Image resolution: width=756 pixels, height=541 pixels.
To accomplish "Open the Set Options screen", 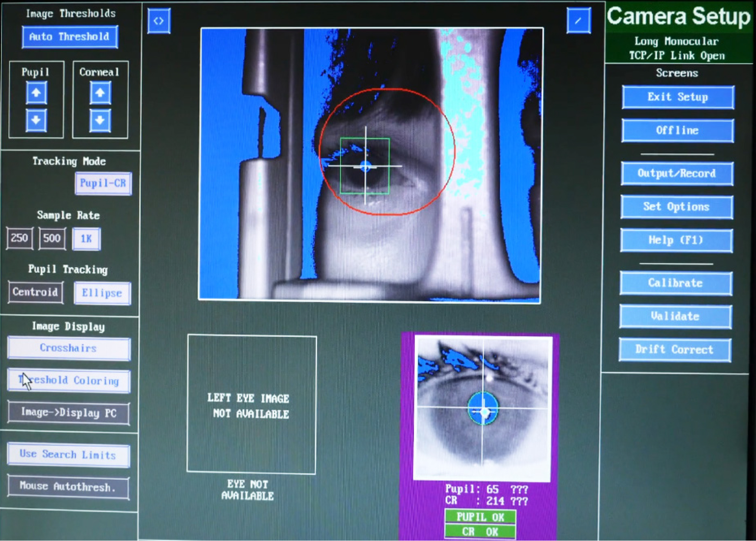I will 677,207.
